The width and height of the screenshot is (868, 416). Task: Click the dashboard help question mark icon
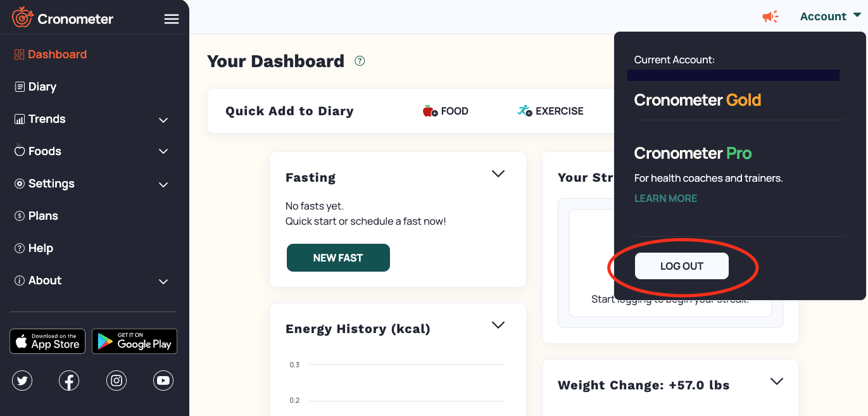360,61
